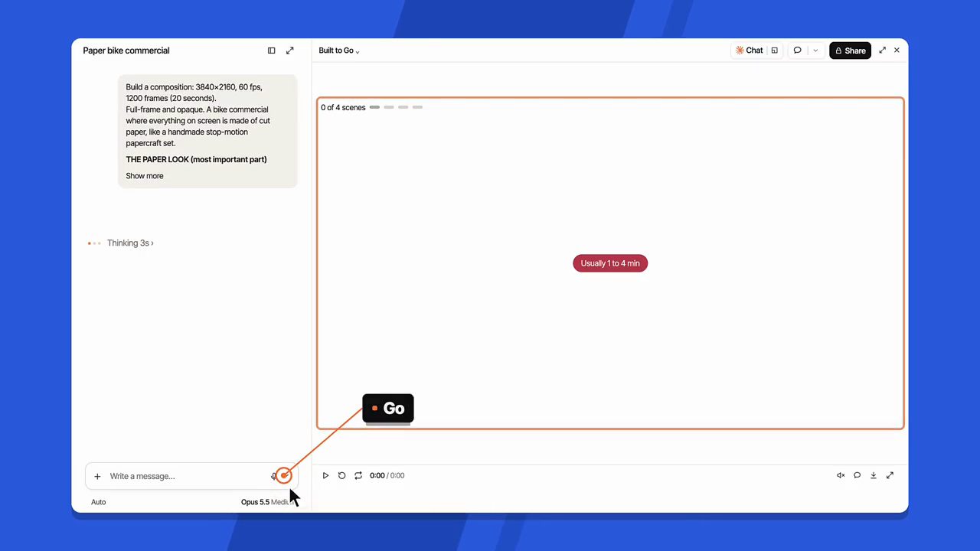
Task: Expand the Thinking 3s details
Action: pos(130,243)
